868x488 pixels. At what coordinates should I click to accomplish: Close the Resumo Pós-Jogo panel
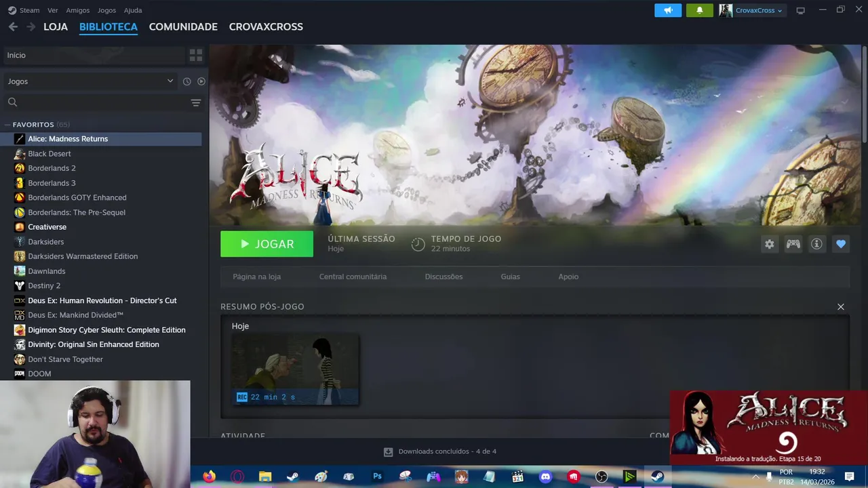click(x=841, y=307)
